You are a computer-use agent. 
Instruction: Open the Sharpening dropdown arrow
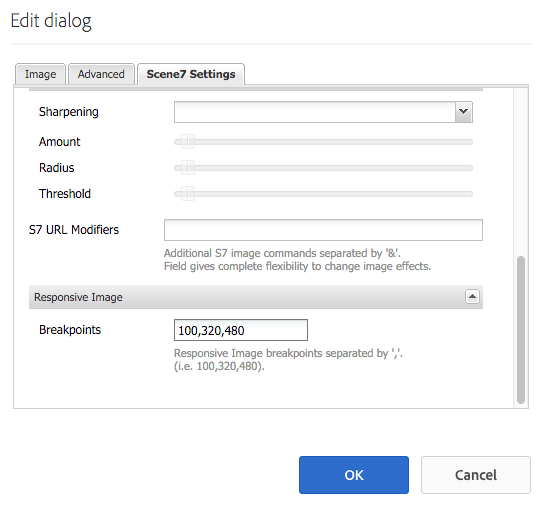(464, 112)
